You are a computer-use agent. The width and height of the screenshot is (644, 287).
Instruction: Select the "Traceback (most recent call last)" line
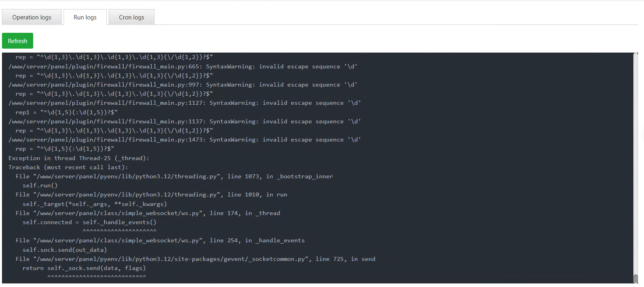68,167
